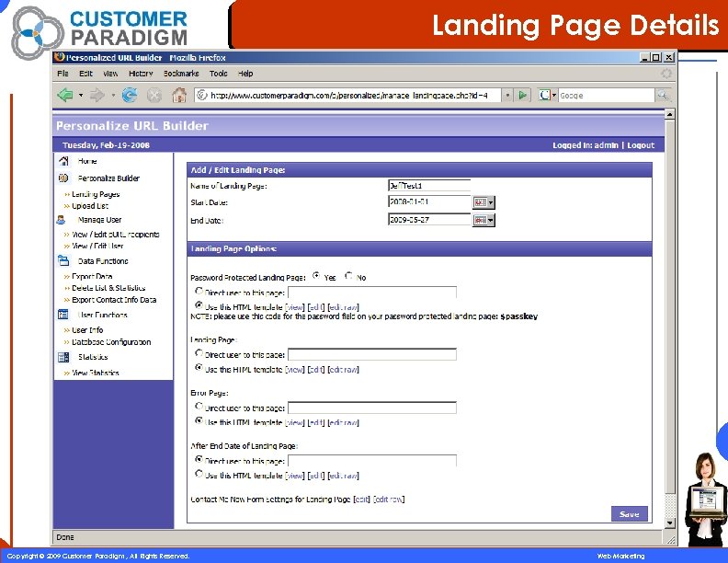728x563 pixels.
Task: Click the End Date input field
Action: (x=429, y=220)
